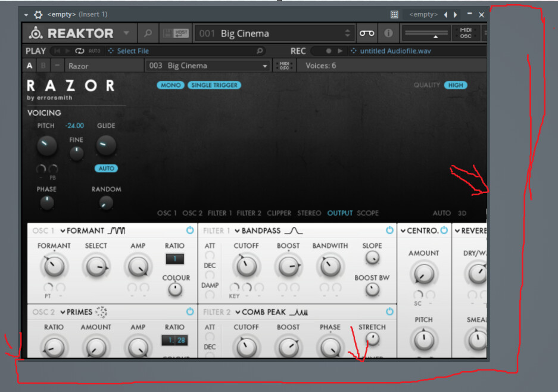Expand the REAKTOR main menu arrow
This screenshot has width=558, height=392.
tap(126, 33)
